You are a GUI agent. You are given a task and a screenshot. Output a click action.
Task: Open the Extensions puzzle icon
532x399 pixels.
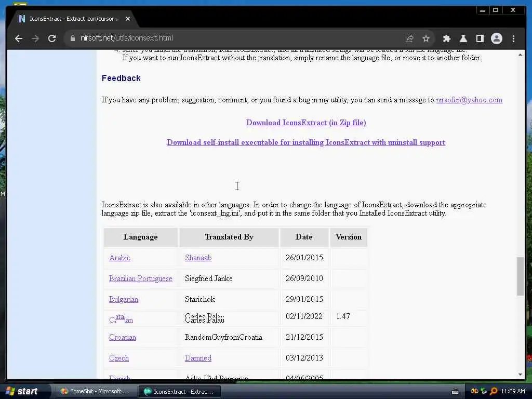click(446, 38)
